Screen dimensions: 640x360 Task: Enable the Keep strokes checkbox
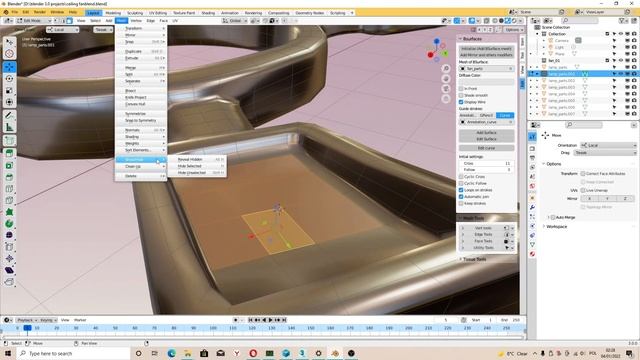click(x=461, y=203)
